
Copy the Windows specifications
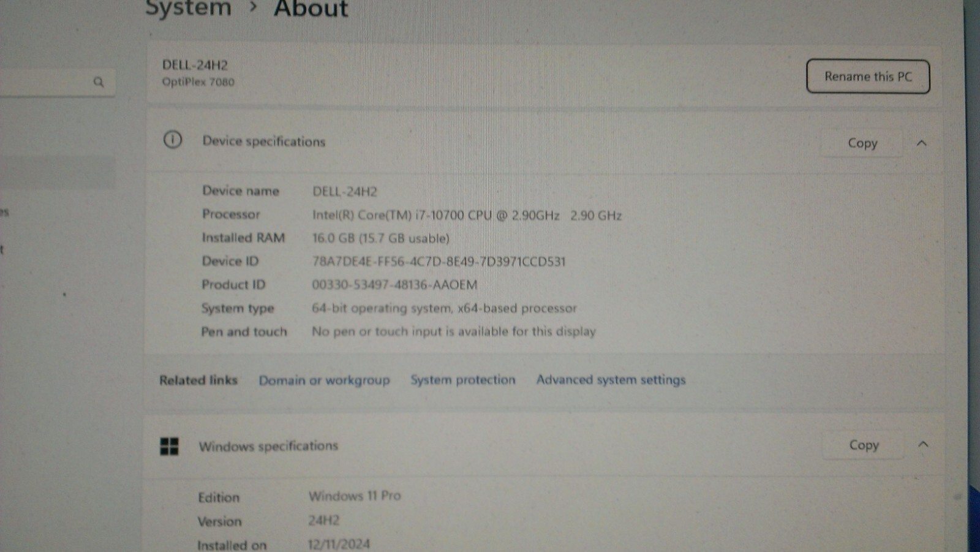[864, 445]
